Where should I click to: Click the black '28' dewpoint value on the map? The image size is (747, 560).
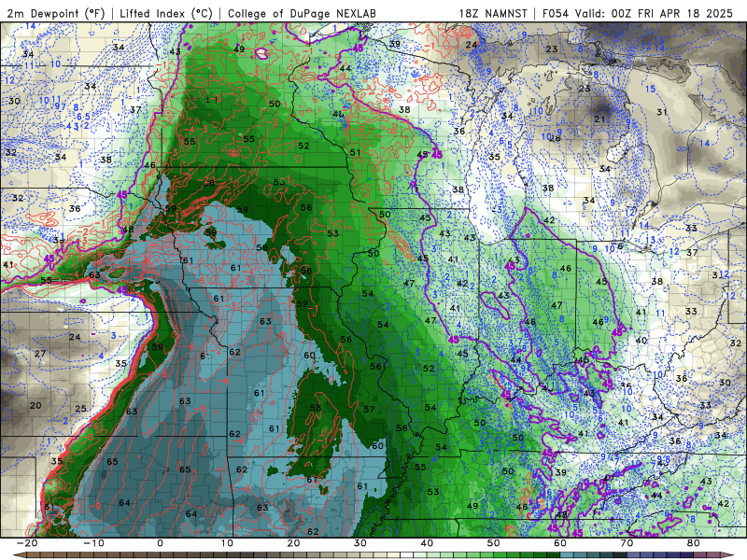point(555,138)
